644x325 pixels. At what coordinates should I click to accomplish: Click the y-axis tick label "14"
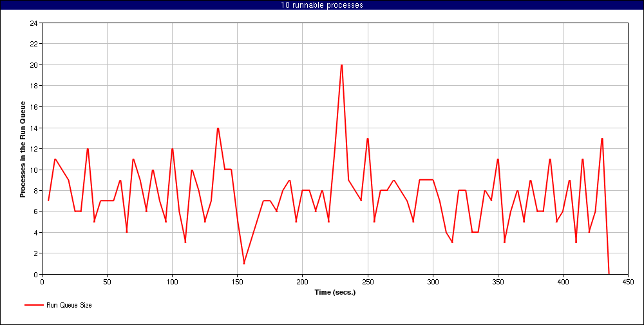(33, 128)
